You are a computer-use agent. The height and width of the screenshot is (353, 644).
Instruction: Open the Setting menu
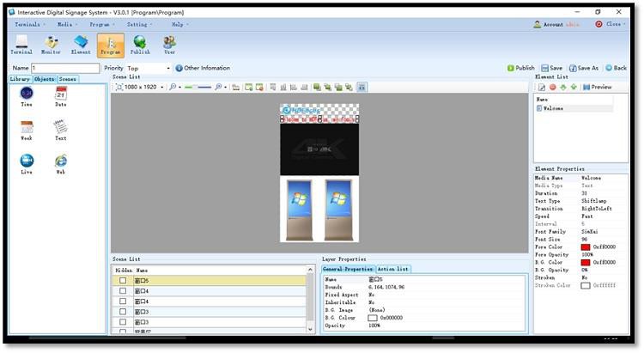(x=139, y=25)
